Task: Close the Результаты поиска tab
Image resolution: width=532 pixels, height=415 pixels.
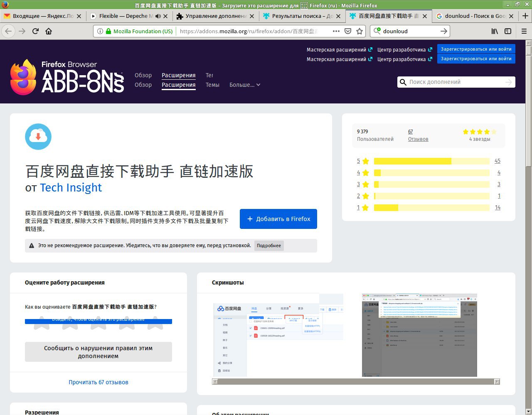Action: point(338,16)
